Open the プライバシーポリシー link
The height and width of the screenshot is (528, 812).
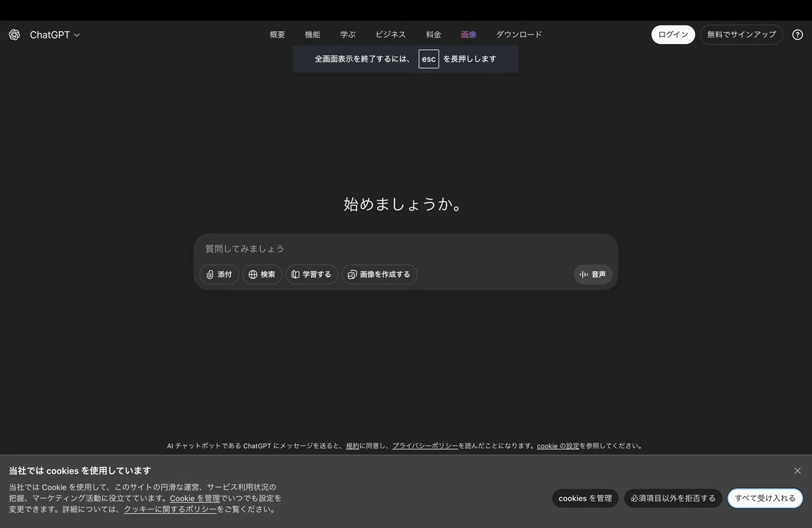pyautogui.click(x=426, y=446)
